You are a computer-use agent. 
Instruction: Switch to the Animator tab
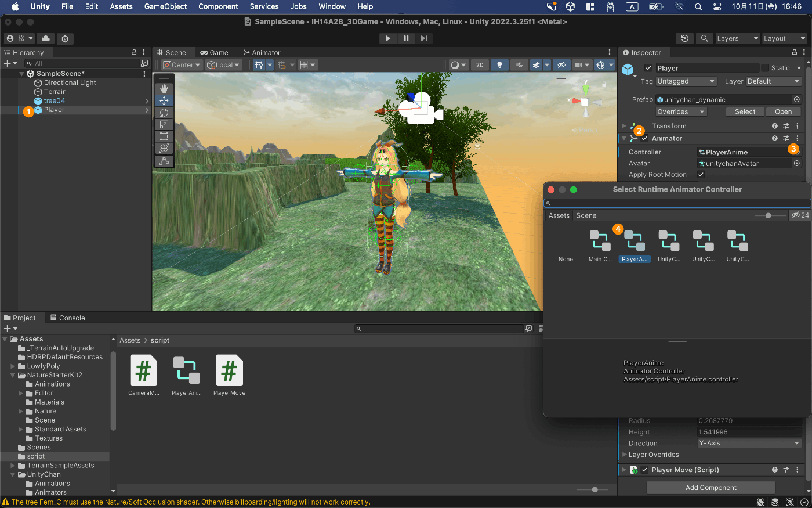coord(262,52)
